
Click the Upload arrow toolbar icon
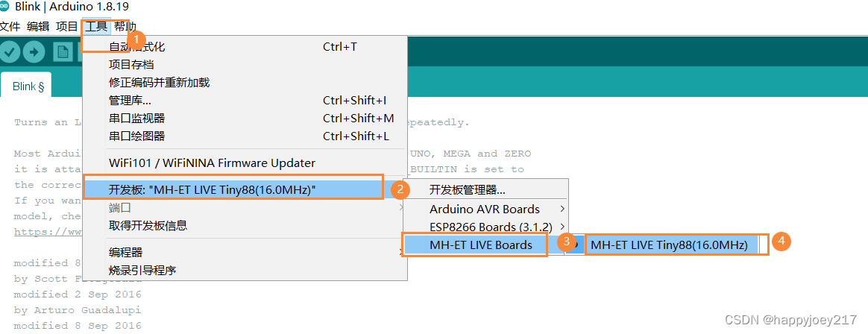tap(35, 52)
